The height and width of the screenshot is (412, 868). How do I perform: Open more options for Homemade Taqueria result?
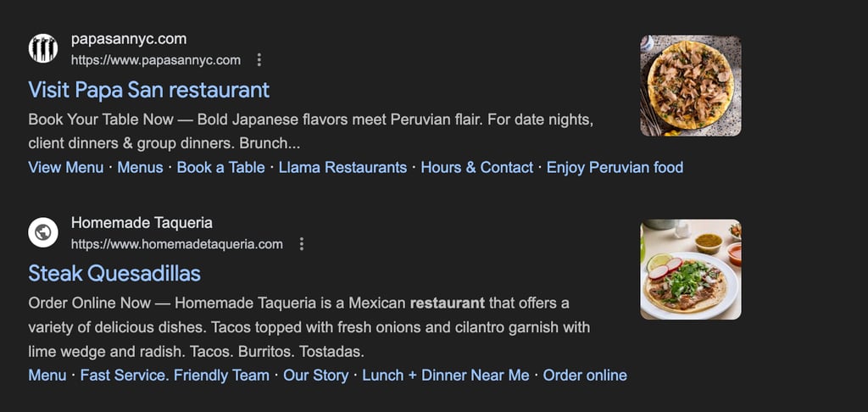click(302, 244)
